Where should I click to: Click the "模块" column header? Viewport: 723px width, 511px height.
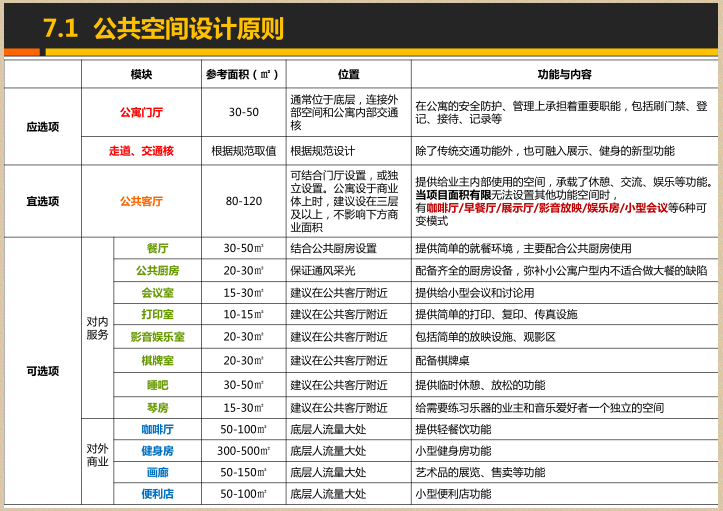(141, 74)
